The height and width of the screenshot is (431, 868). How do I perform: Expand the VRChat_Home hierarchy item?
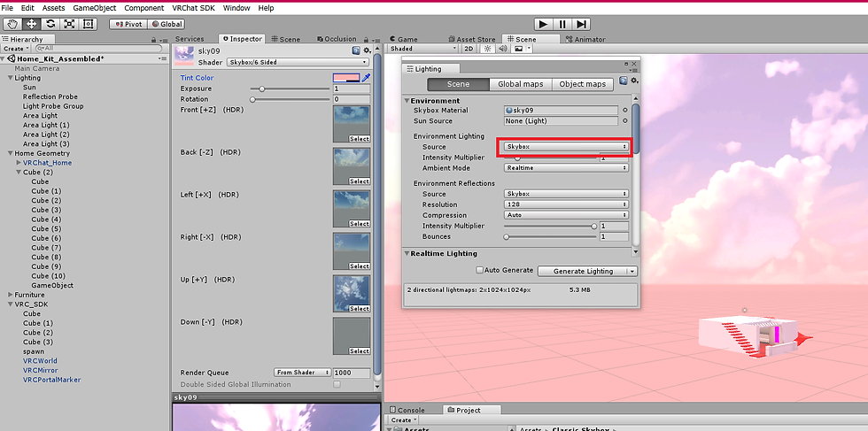click(19, 163)
